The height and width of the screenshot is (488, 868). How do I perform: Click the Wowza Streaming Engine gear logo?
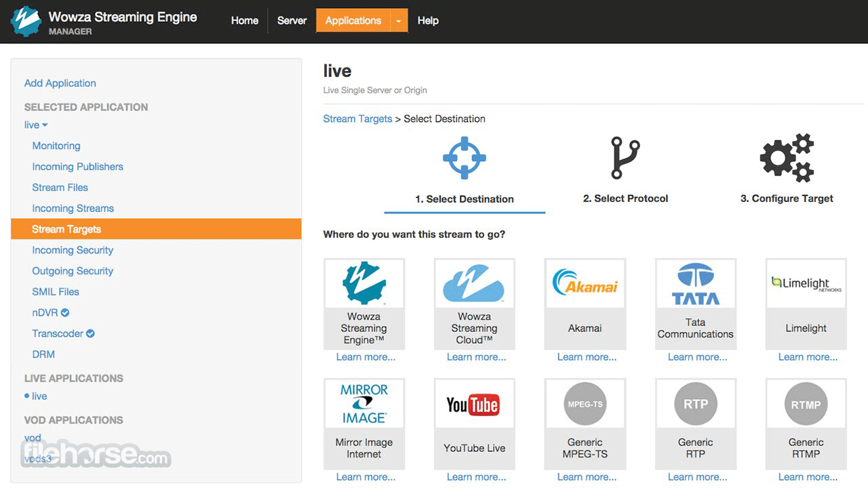[x=26, y=21]
